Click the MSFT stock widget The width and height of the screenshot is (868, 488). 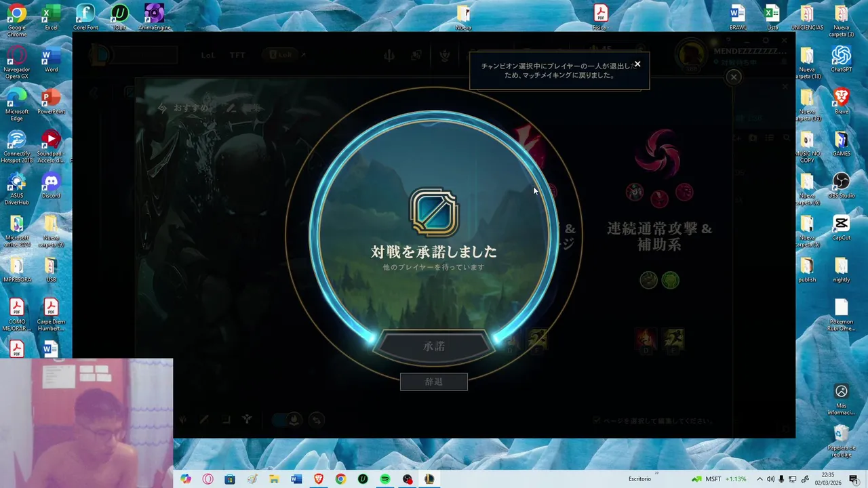click(719, 479)
